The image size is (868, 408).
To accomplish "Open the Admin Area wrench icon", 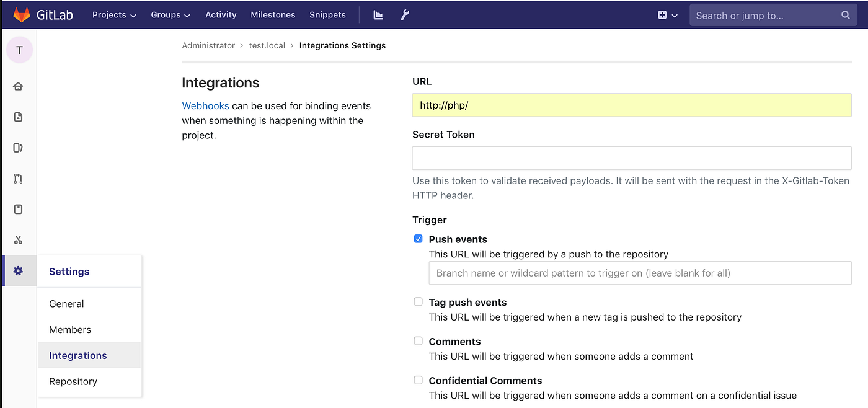I will coord(404,14).
